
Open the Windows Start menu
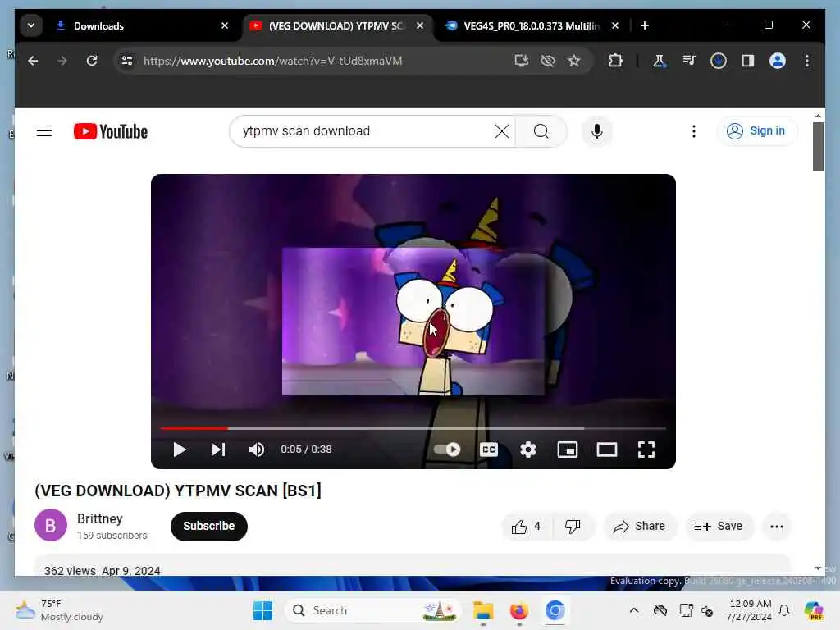(x=263, y=610)
